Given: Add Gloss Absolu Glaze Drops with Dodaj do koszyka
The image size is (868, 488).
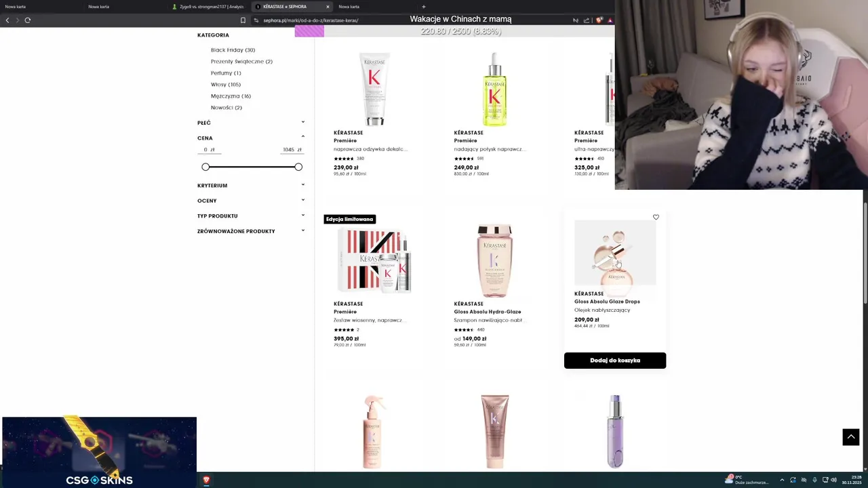Looking at the screenshot, I should 615,361.
